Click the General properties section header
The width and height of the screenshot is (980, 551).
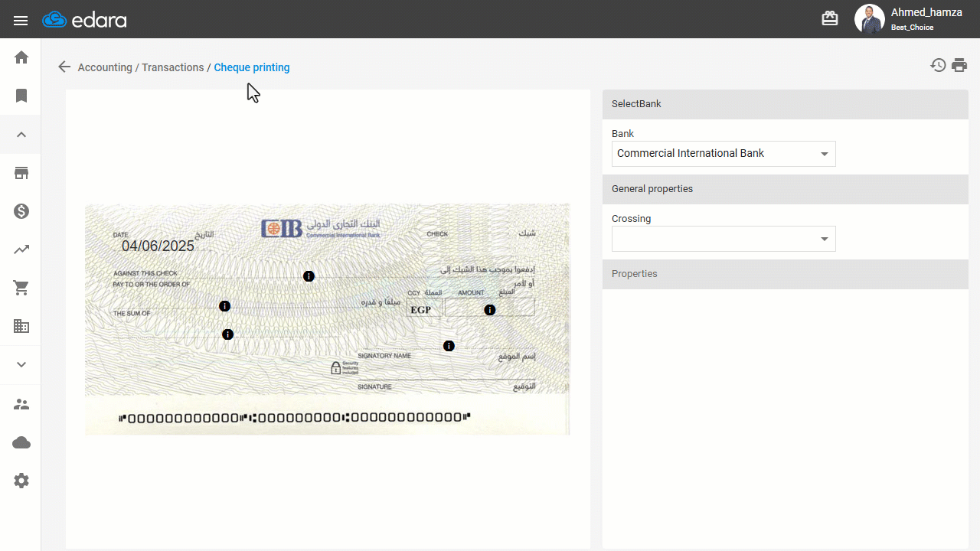(x=786, y=189)
